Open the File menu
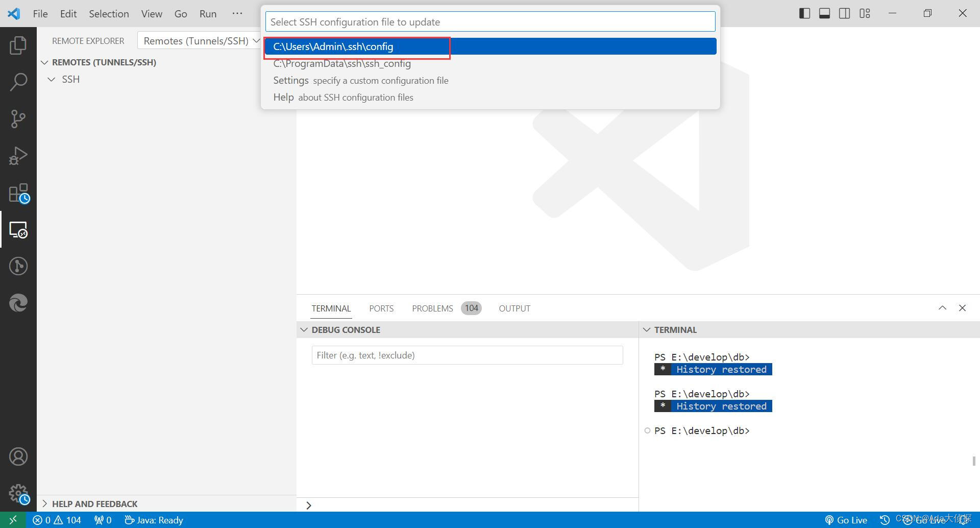The width and height of the screenshot is (980, 528). (x=40, y=14)
